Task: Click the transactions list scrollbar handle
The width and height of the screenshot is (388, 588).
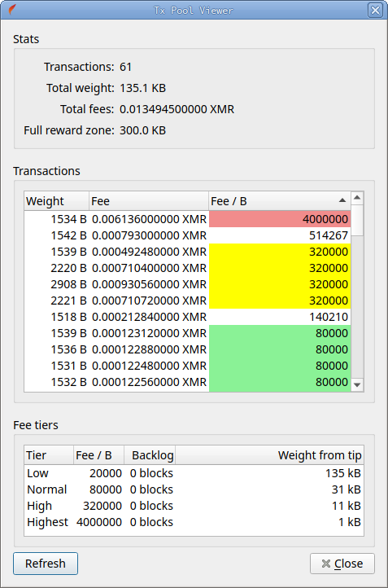Action: (357, 220)
